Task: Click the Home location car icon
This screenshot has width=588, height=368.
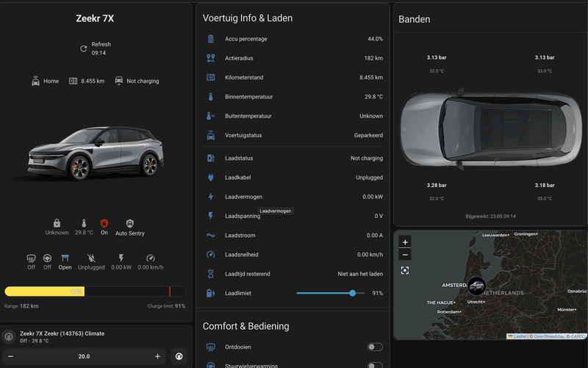Action: coord(35,81)
